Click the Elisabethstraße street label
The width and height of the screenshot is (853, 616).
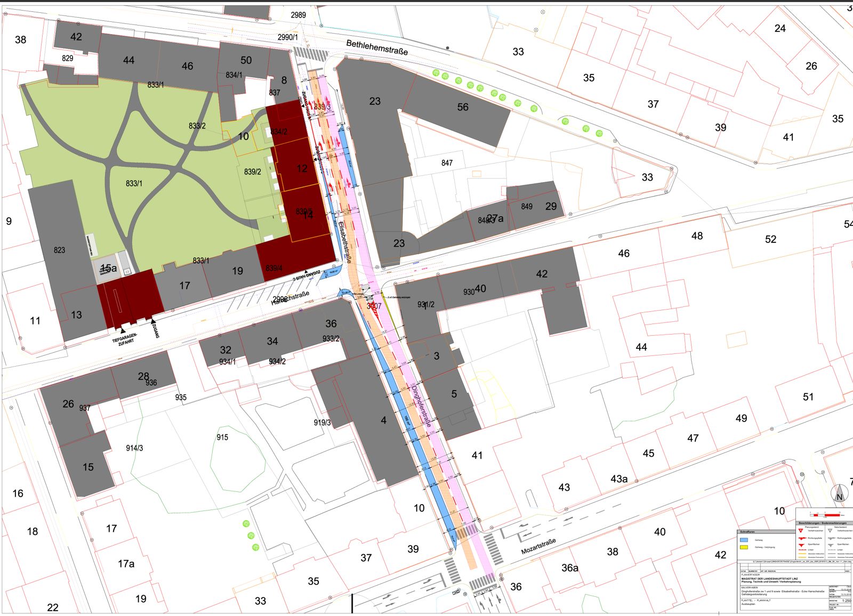click(x=345, y=242)
